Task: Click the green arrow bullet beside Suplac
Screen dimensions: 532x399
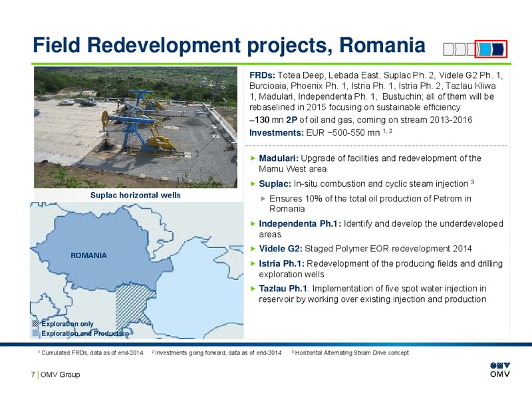Action: click(x=253, y=184)
